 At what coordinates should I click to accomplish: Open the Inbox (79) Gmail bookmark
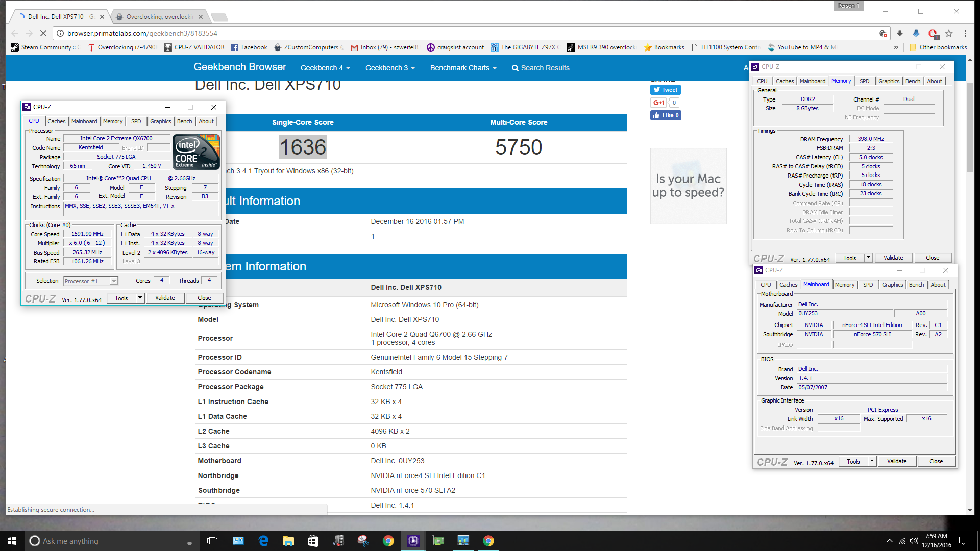(x=385, y=47)
